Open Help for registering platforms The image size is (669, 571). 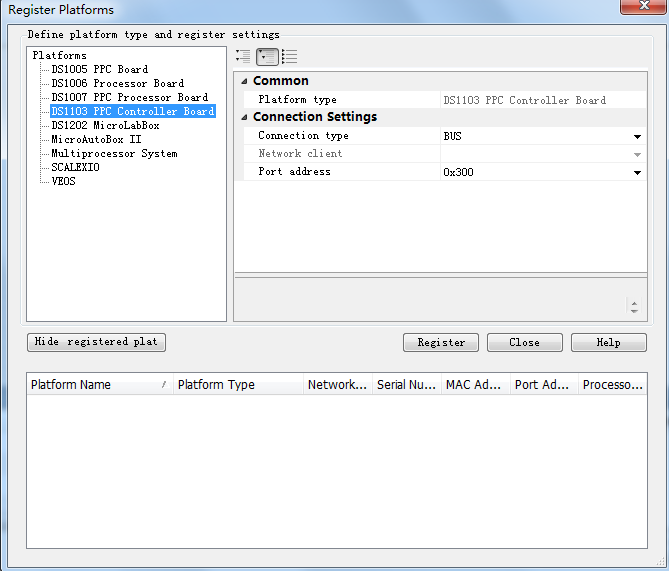point(609,343)
